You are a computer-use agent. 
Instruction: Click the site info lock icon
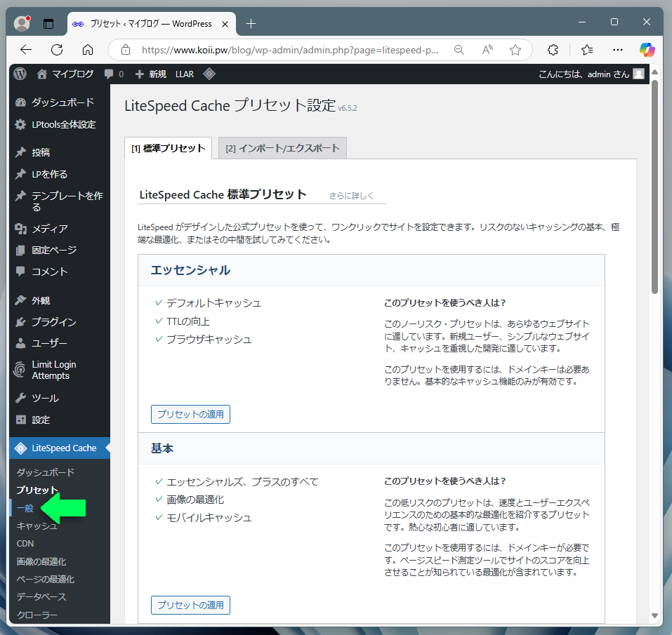click(x=126, y=50)
